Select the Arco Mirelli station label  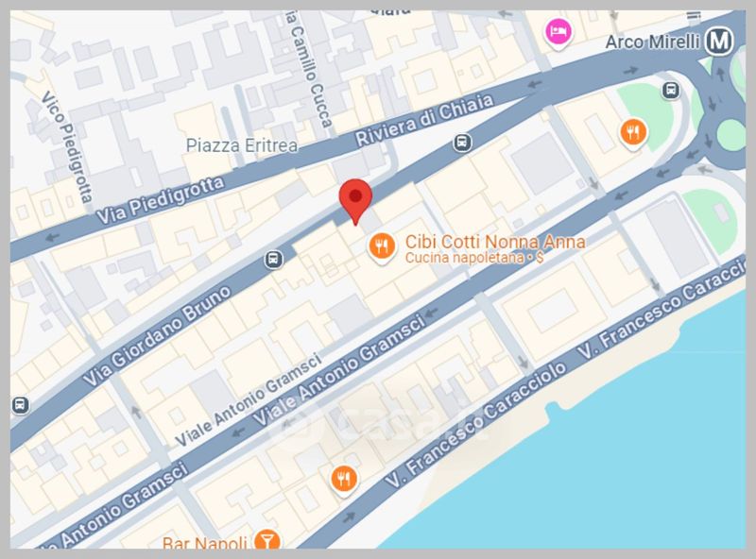[x=652, y=42]
